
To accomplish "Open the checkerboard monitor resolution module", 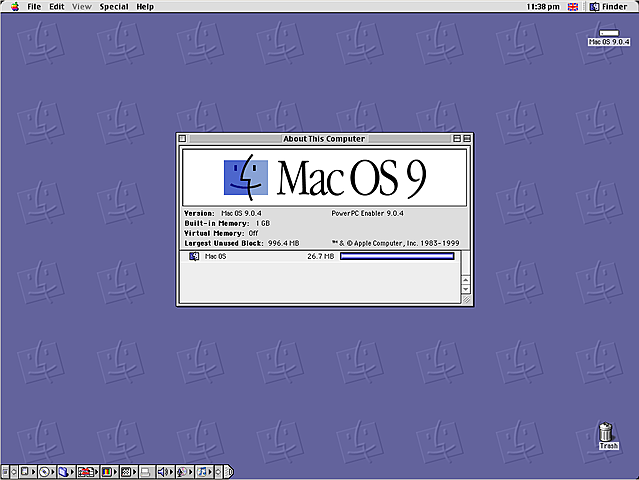I will pos(128,472).
